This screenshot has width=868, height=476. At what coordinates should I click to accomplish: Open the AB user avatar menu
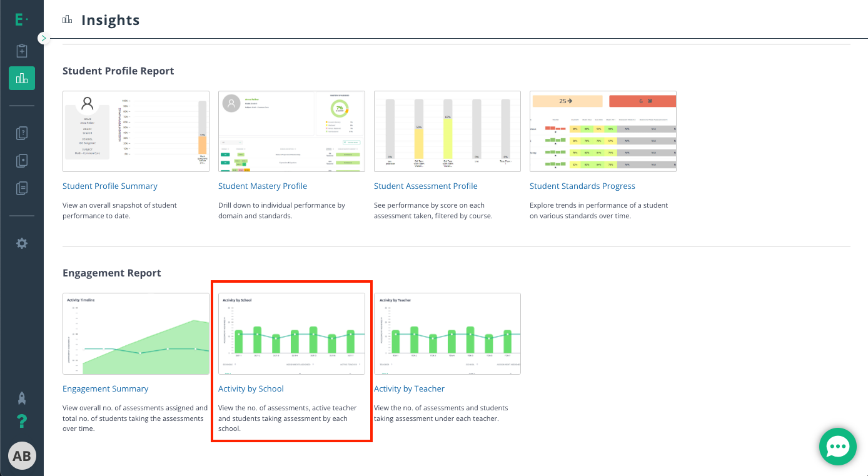pyautogui.click(x=22, y=456)
